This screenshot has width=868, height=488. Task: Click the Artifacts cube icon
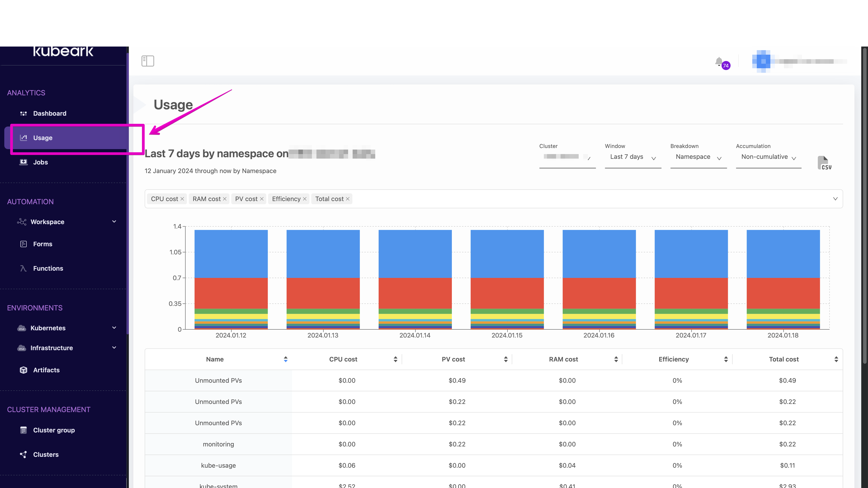pyautogui.click(x=23, y=370)
